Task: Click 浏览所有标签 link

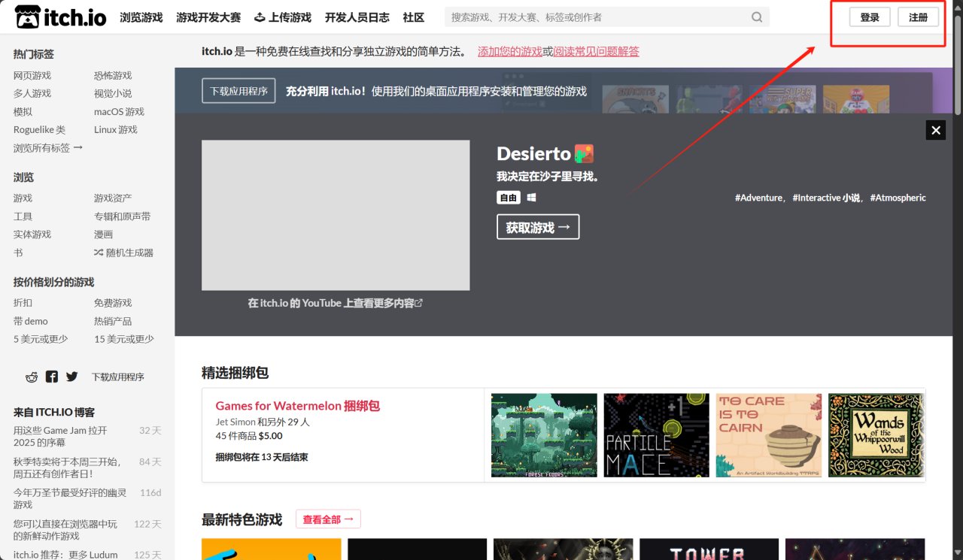Action: coord(48,148)
